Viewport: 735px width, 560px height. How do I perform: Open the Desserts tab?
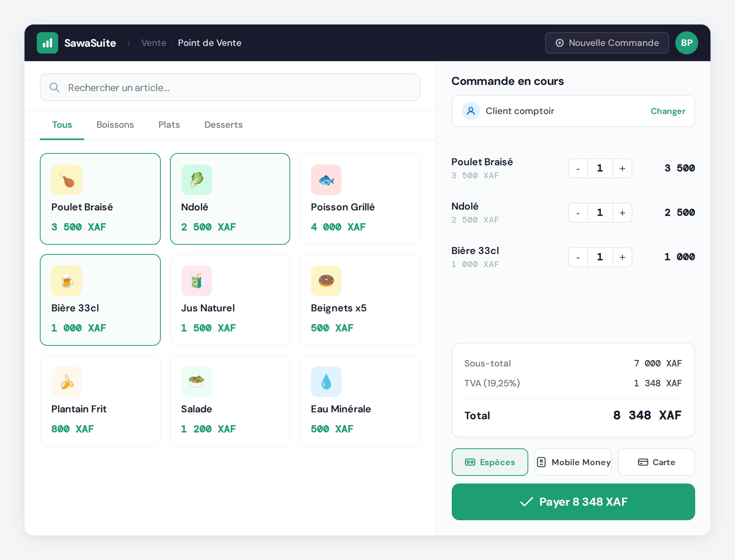click(224, 125)
